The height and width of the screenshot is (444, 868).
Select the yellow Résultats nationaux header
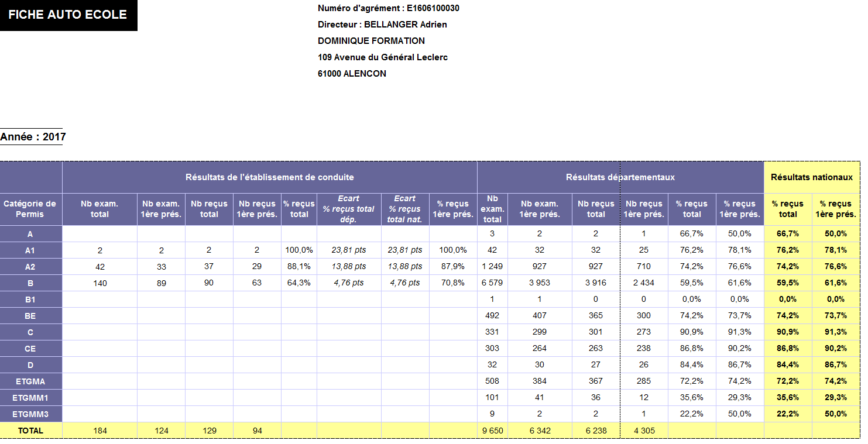[811, 177]
